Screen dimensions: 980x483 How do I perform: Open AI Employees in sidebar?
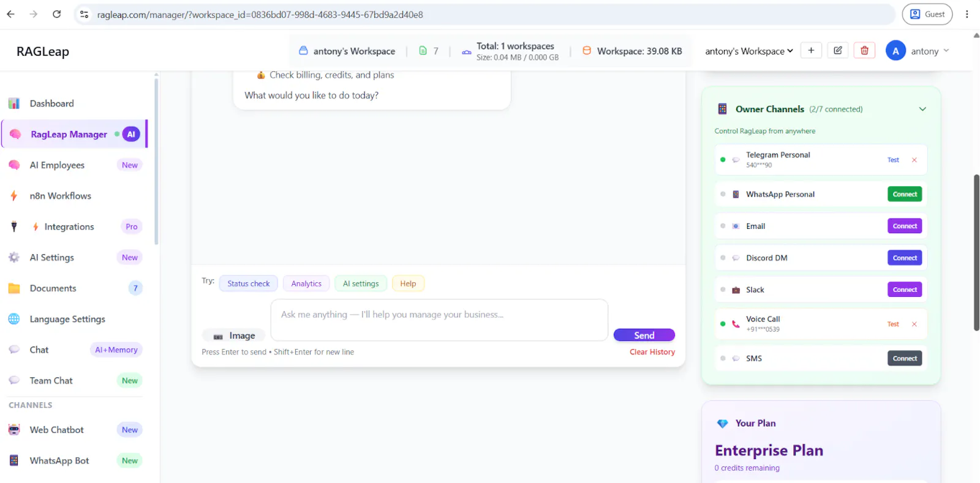tap(73, 165)
